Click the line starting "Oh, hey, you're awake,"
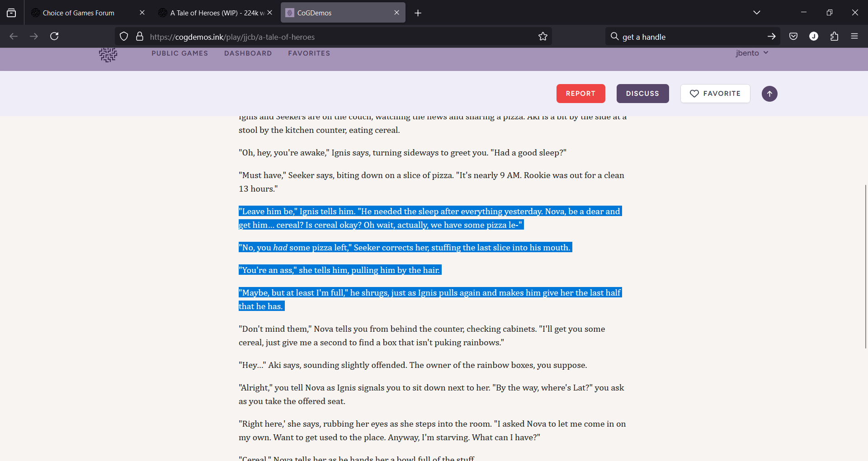 [402, 153]
